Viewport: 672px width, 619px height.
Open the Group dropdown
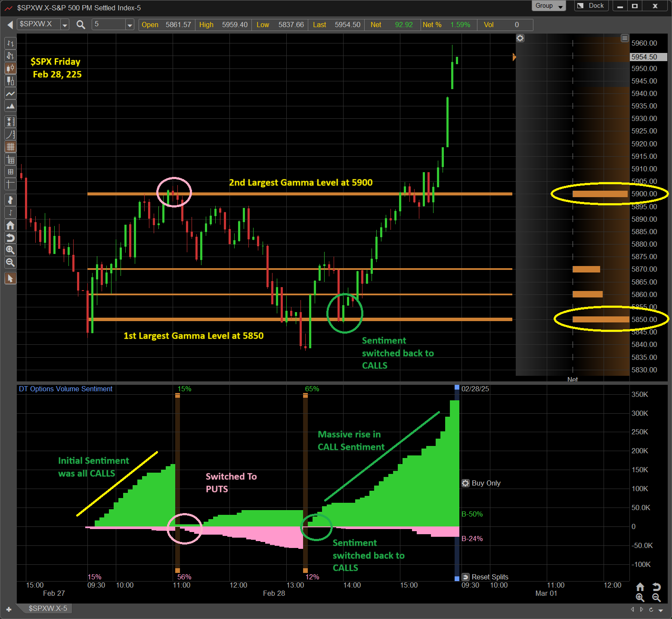coord(549,6)
